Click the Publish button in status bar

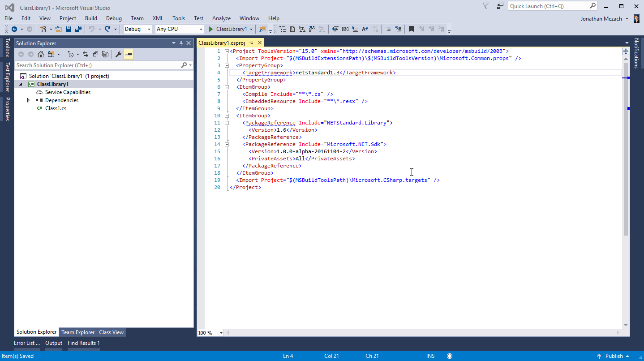click(x=614, y=356)
